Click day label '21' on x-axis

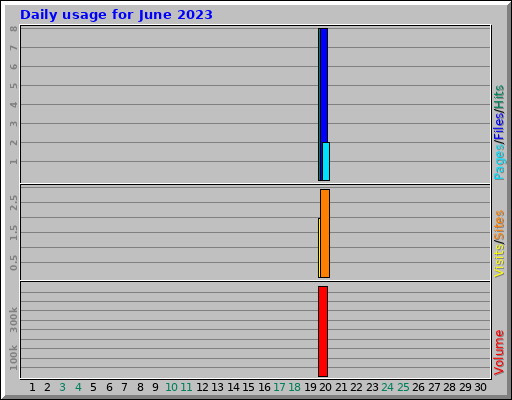pyautogui.click(x=341, y=387)
